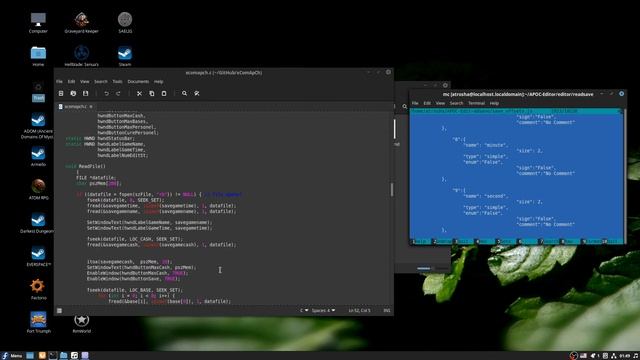Image resolution: width=640 pixels, height=360 pixels.
Task: Open the Computer desktop icon
Action: (38, 23)
